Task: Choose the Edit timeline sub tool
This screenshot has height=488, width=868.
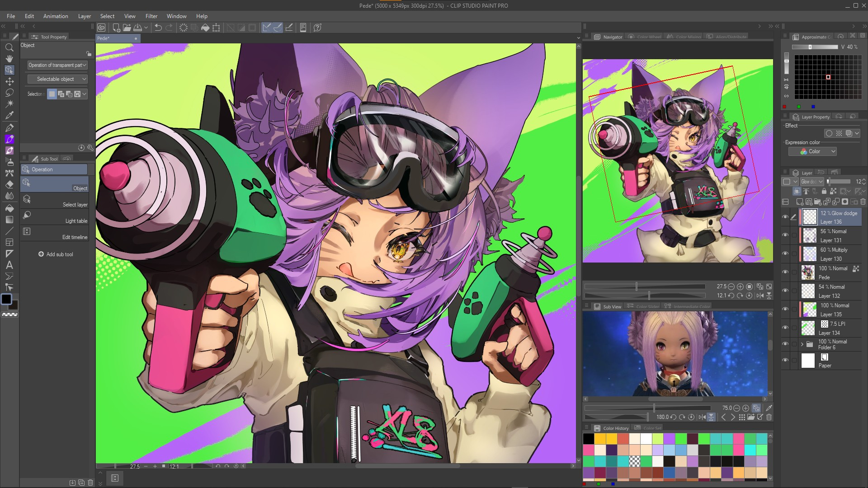Action: 54,233
